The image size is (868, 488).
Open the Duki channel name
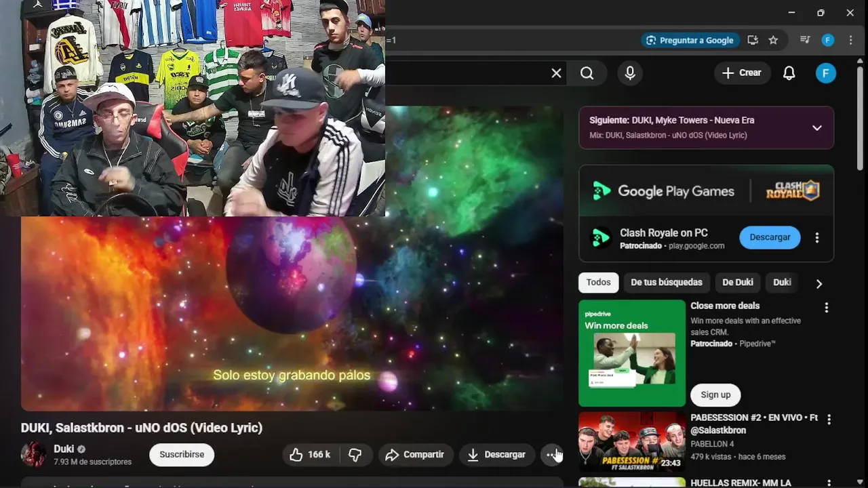point(64,449)
